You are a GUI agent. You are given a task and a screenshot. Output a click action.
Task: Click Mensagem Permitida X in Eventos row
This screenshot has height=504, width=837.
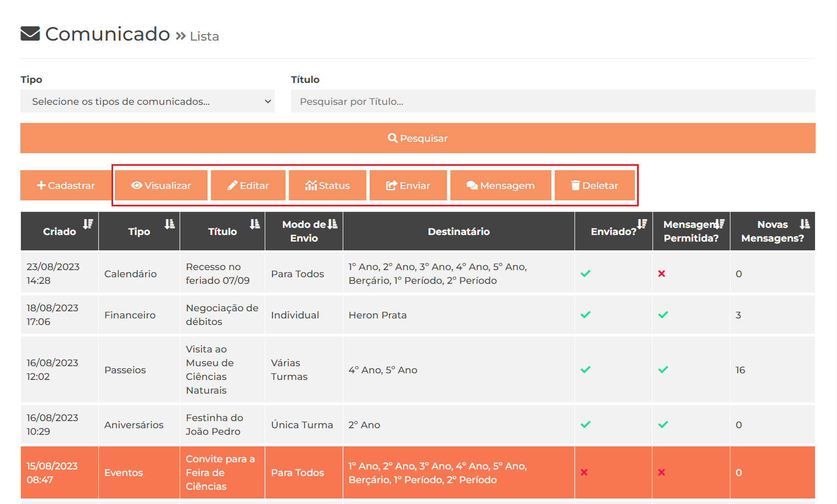coord(662,472)
